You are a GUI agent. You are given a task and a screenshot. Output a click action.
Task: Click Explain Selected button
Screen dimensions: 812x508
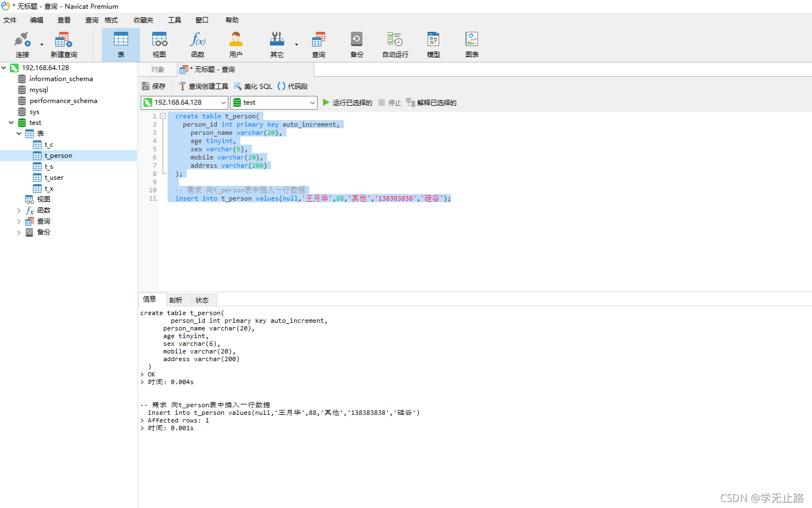431,102
